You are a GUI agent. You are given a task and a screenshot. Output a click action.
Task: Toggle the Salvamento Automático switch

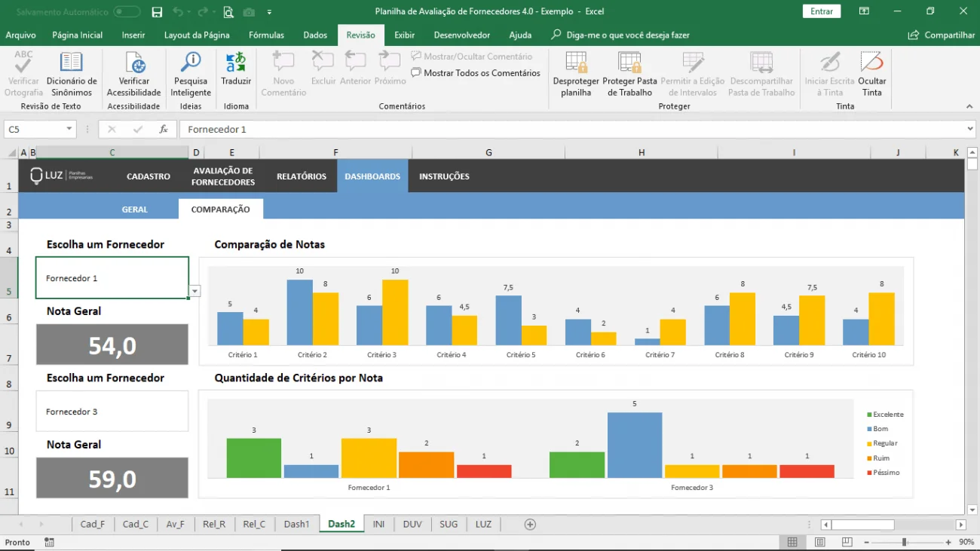point(127,11)
